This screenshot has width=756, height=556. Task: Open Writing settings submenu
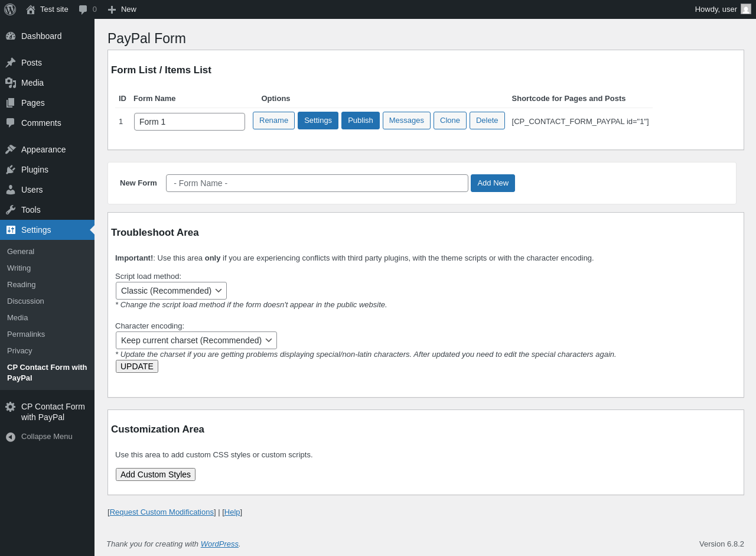coord(19,268)
